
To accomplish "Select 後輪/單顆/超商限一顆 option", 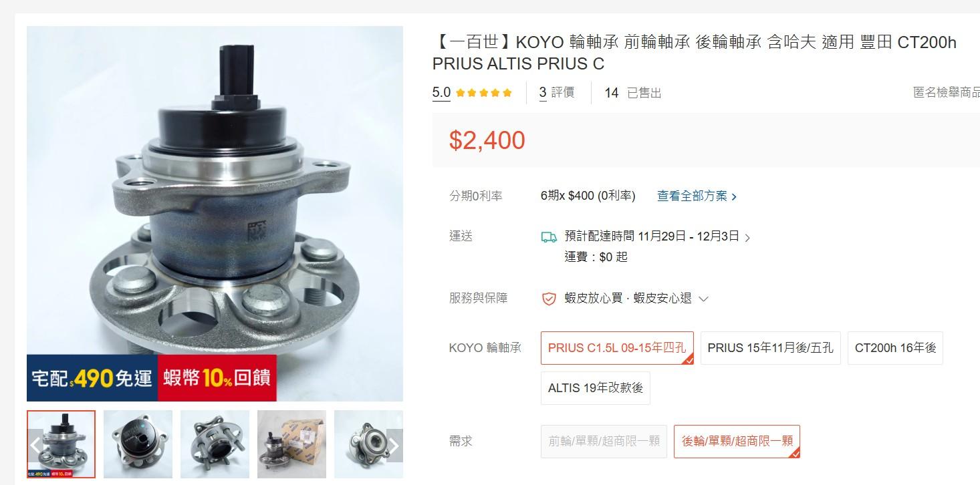I will tap(737, 442).
